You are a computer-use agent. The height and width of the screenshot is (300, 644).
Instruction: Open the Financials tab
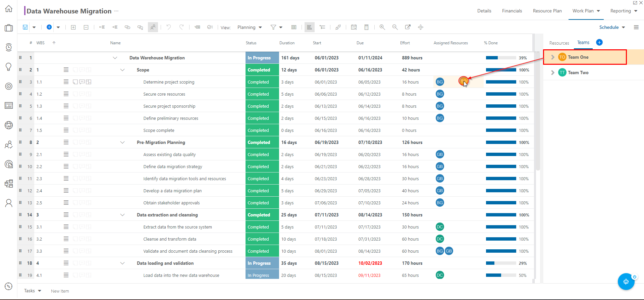pos(512,11)
